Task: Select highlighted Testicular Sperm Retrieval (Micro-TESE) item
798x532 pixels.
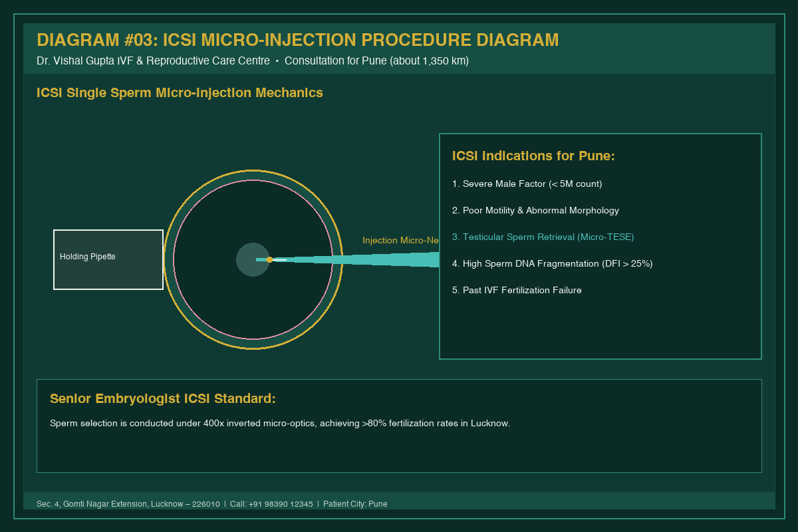Action: point(543,237)
